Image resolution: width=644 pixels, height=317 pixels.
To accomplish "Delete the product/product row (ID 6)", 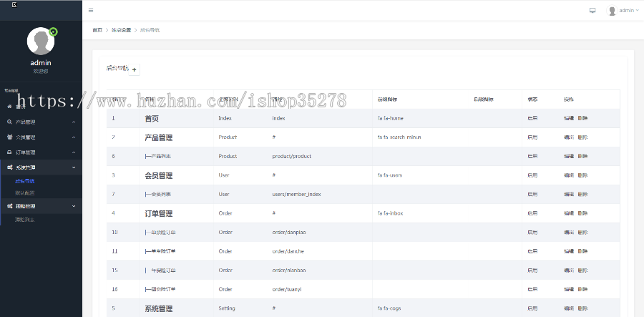I will [x=582, y=156].
